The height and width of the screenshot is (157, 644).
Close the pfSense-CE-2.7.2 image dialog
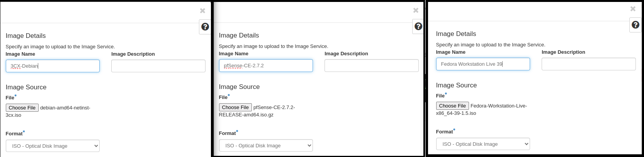point(416,10)
